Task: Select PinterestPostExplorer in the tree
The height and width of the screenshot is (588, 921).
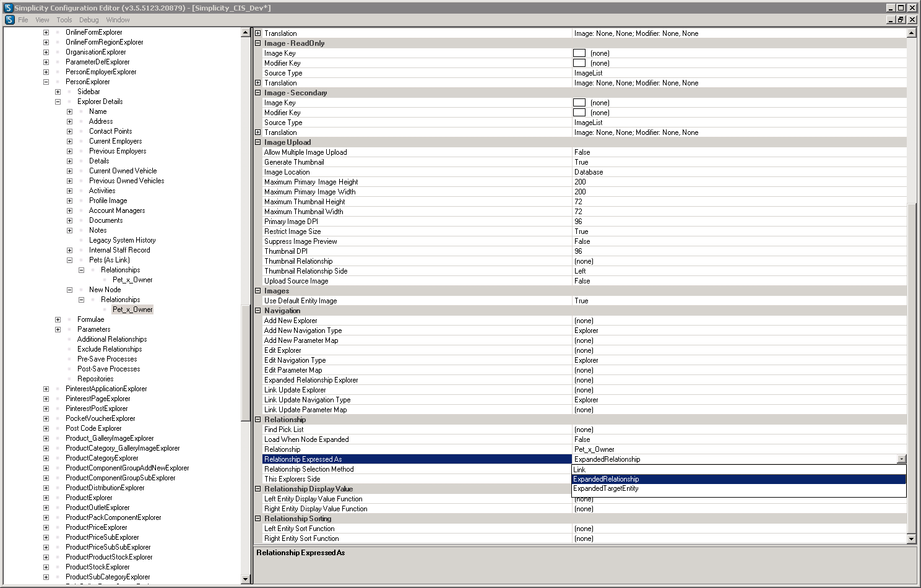Action: (x=97, y=409)
